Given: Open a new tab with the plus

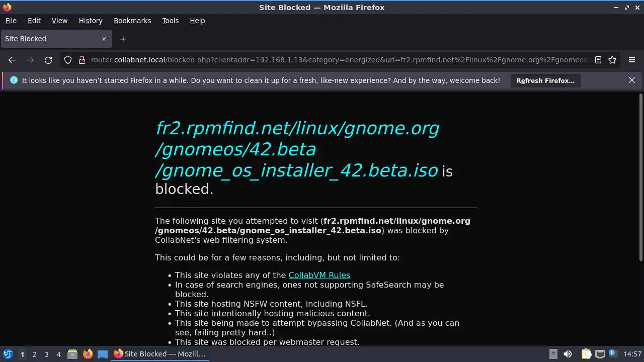Looking at the screenshot, I should [123, 39].
